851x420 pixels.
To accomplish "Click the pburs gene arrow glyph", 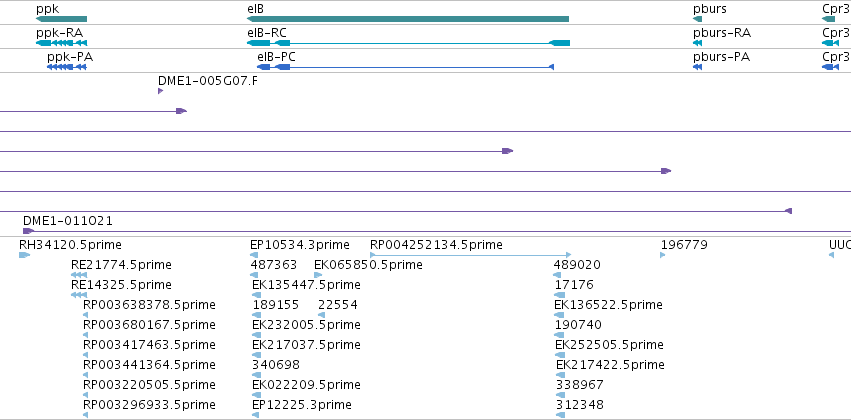I will [697, 19].
